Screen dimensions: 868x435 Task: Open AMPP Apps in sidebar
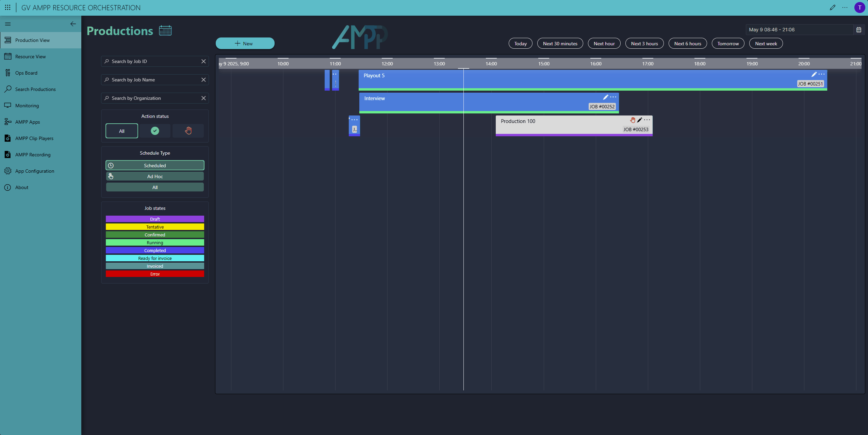(41, 122)
